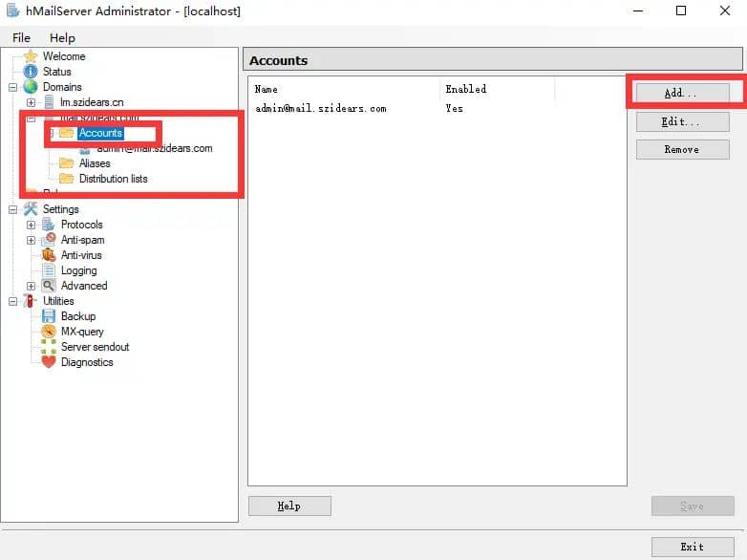Click the Welcome star icon
Image resolution: width=747 pixels, height=560 pixels.
pyautogui.click(x=31, y=56)
